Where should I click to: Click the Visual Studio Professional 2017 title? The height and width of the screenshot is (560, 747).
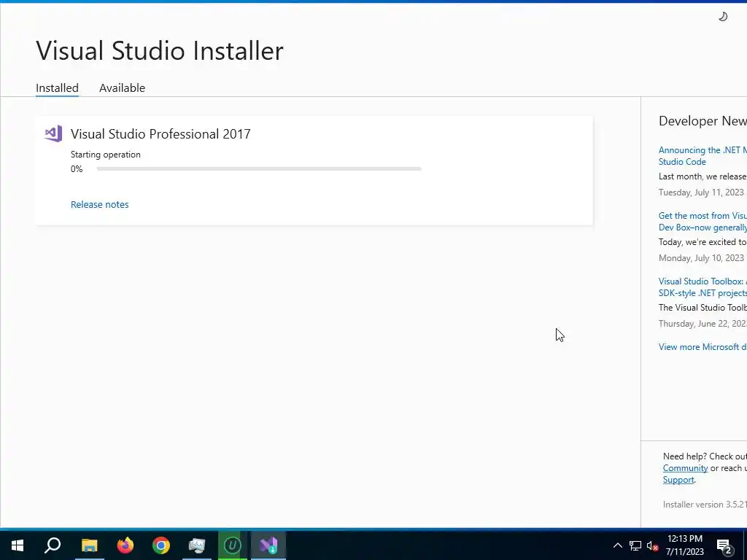(160, 134)
